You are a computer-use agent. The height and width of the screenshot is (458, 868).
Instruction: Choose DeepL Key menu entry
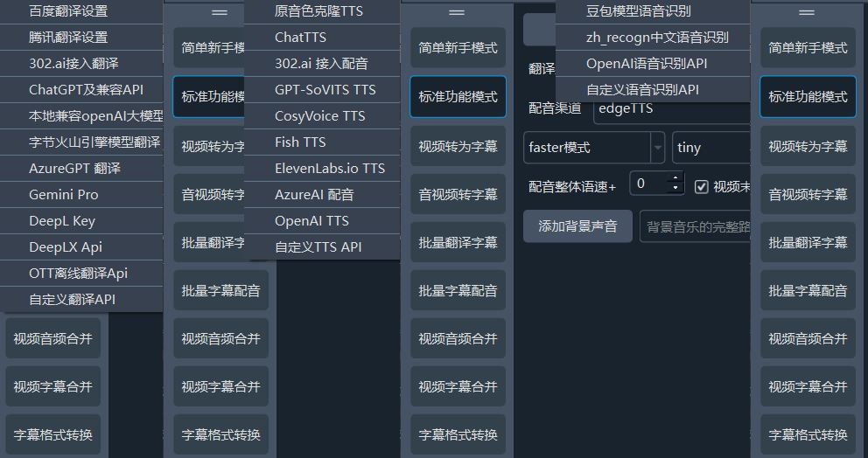tap(62, 220)
